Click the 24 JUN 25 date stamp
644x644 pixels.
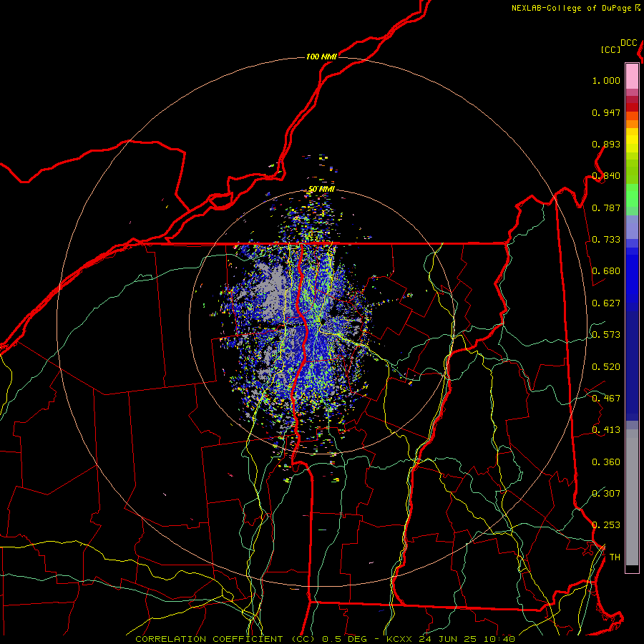(448, 639)
